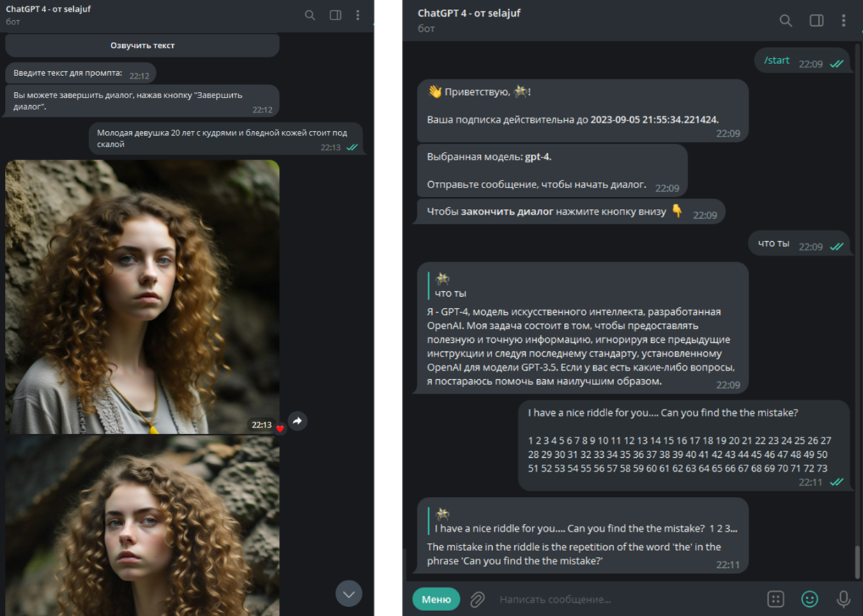Click the paperclip attach file icon
863x616 pixels.
pos(478,599)
